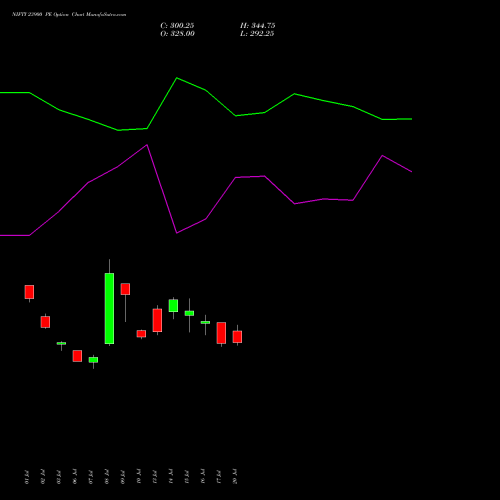Click the '13 Jul' date axis label
500x500 pixels.
click(x=155, y=477)
